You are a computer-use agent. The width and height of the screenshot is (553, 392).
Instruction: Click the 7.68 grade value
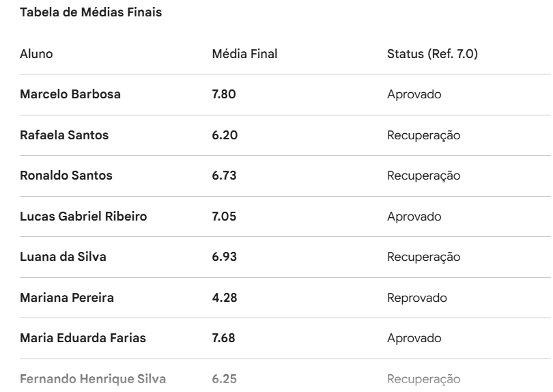(225, 338)
